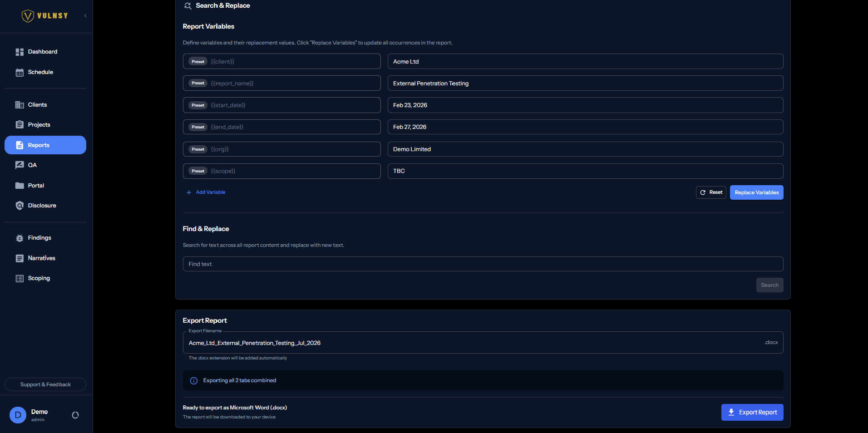The height and width of the screenshot is (433, 868).
Task: Click the Reset button
Action: point(711,192)
